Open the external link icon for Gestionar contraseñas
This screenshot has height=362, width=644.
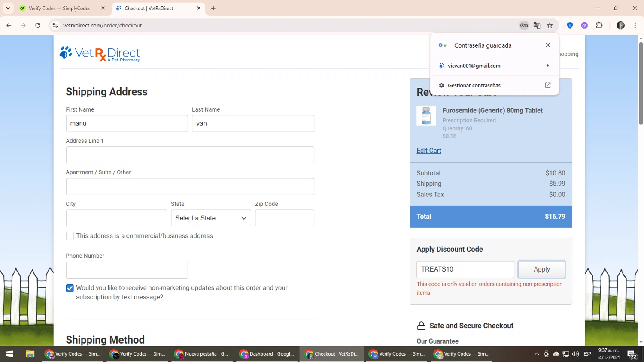(548, 85)
